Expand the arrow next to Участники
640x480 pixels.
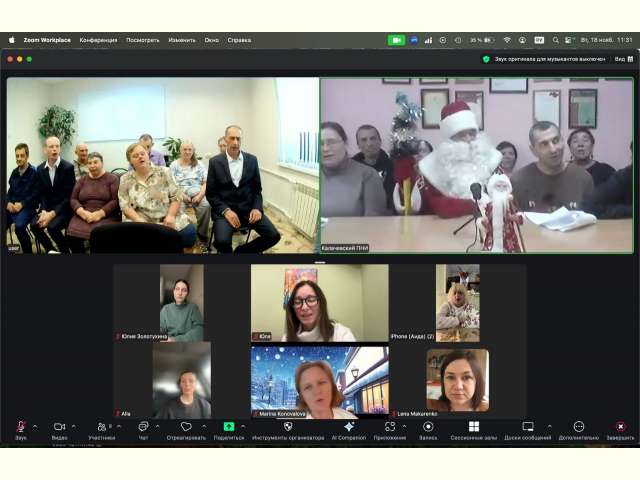pyautogui.click(x=118, y=426)
